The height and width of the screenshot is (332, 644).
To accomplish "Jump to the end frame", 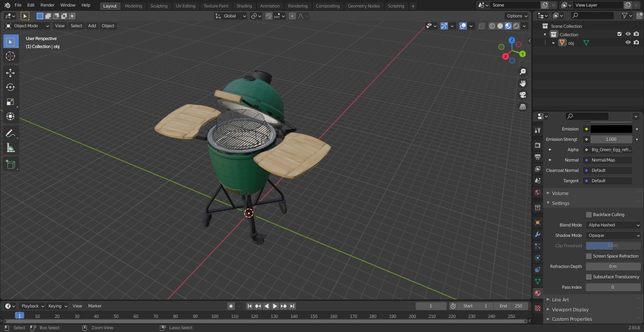I will click(292, 306).
